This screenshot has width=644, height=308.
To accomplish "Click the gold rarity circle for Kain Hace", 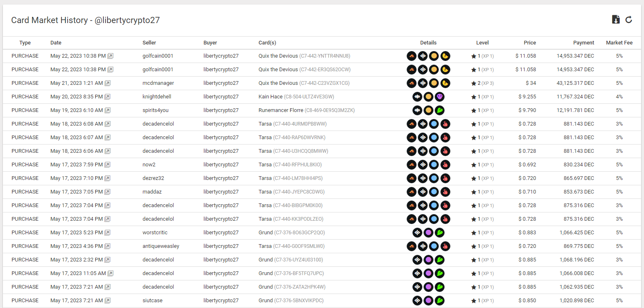I will click(429, 97).
